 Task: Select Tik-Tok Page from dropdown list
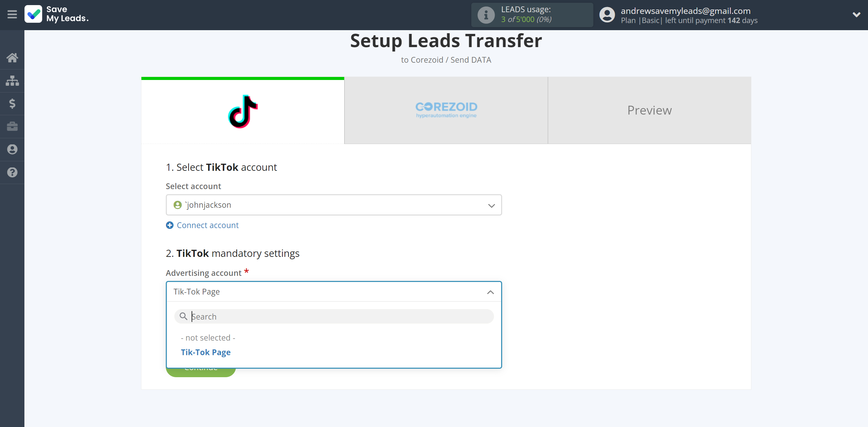pyautogui.click(x=205, y=352)
